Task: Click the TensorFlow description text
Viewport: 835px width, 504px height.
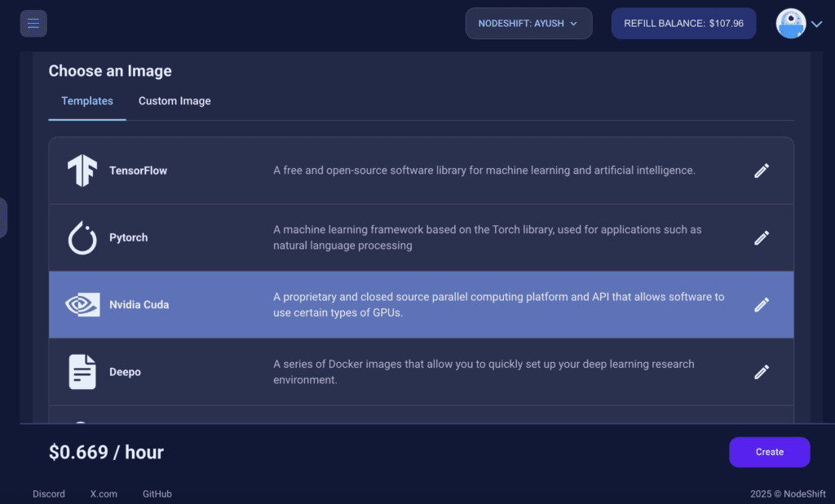Action: click(x=484, y=170)
